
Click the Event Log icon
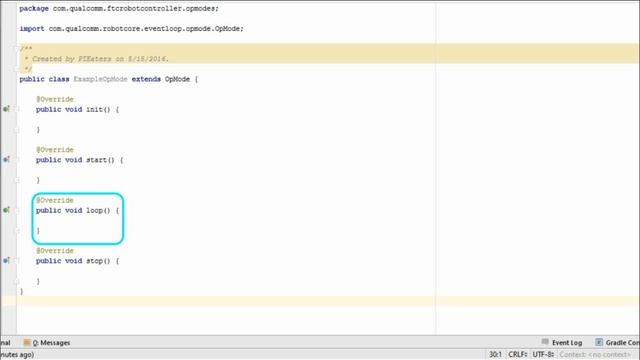point(545,342)
